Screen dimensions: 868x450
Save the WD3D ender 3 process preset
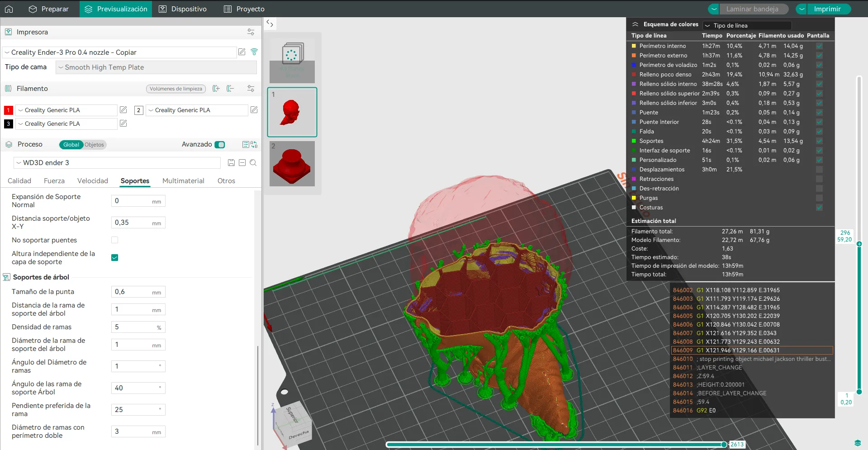[x=231, y=163]
